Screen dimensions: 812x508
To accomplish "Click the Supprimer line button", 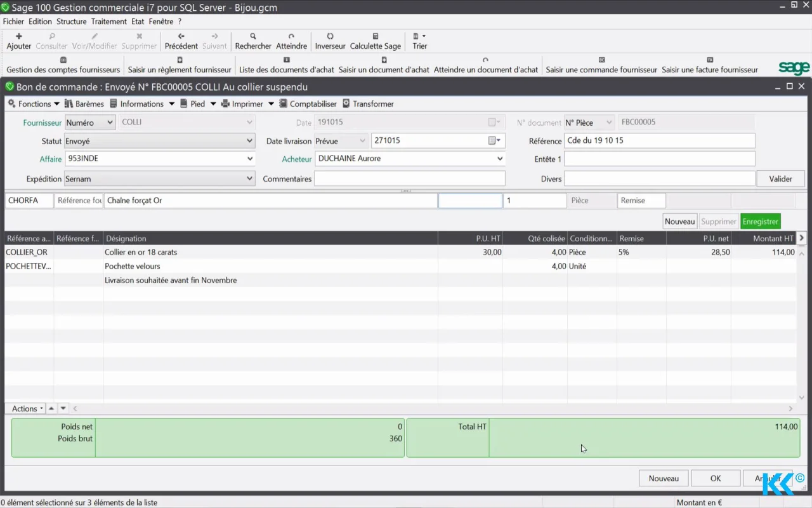I will (718, 222).
